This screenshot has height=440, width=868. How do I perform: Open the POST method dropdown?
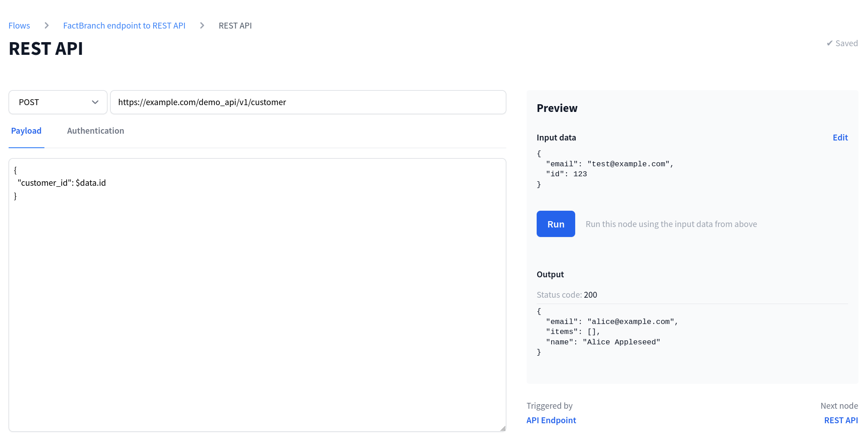point(58,102)
